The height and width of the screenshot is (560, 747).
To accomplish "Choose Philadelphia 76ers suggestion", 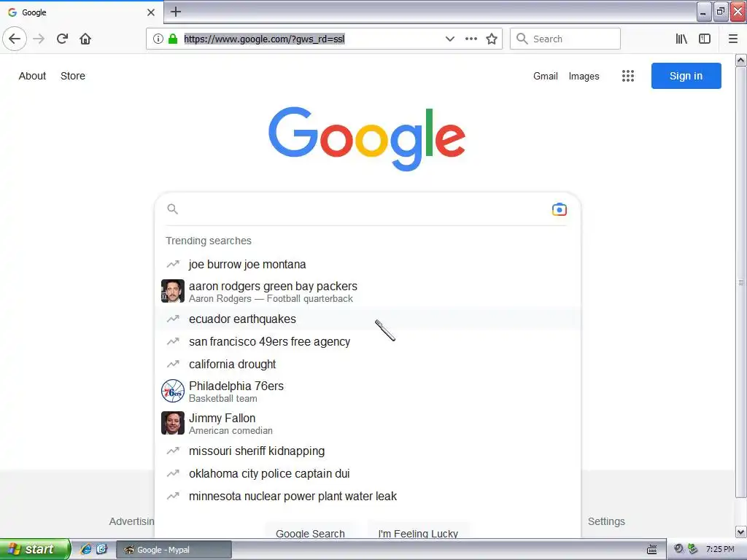I will [368, 392].
